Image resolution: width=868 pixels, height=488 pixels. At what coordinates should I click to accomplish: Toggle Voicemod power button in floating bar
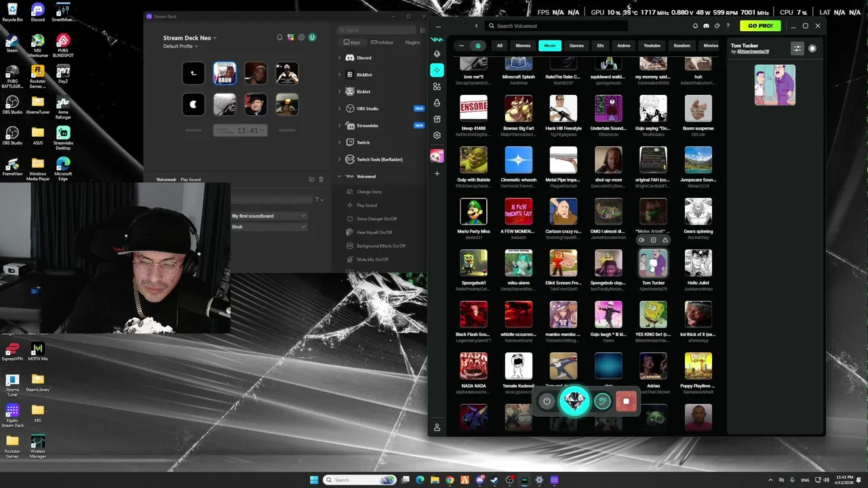click(547, 401)
